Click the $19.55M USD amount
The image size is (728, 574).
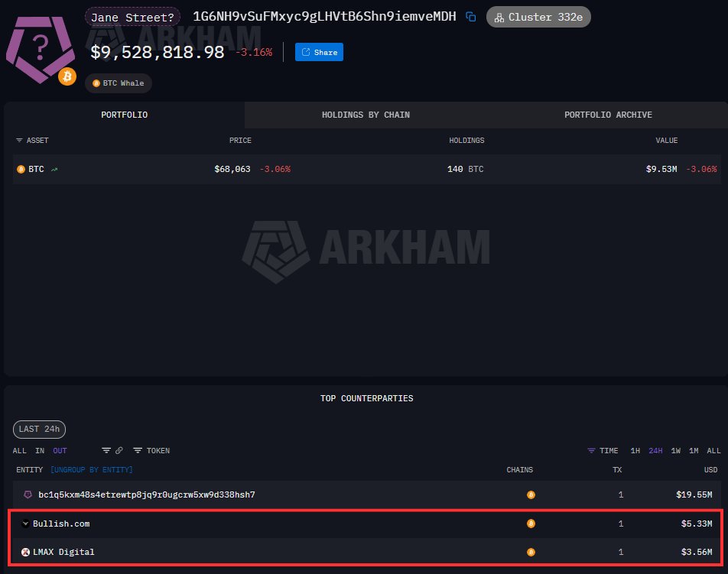(694, 495)
